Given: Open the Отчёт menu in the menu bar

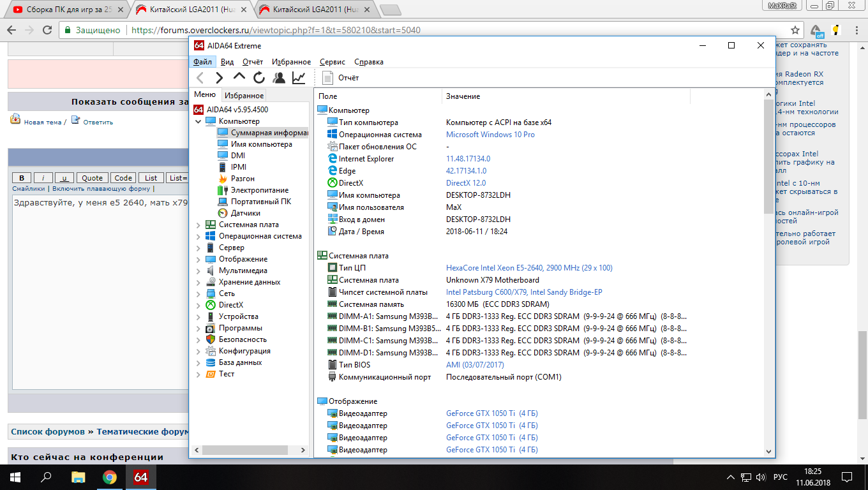Looking at the screenshot, I should [253, 62].
